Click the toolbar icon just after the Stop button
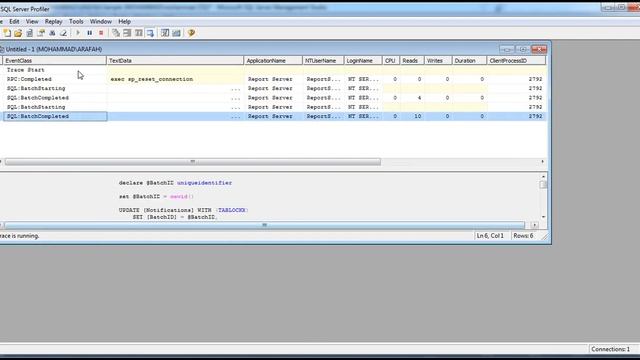This screenshot has height=360, width=640. click(x=116, y=33)
